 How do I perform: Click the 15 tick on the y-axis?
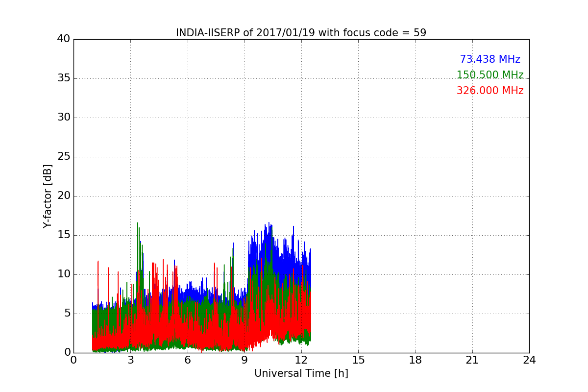(x=64, y=235)
